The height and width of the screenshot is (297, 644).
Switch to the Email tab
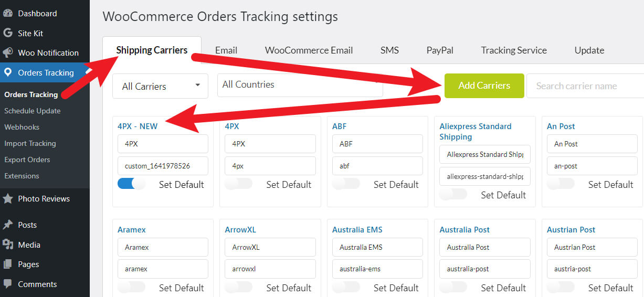point(226,50)
